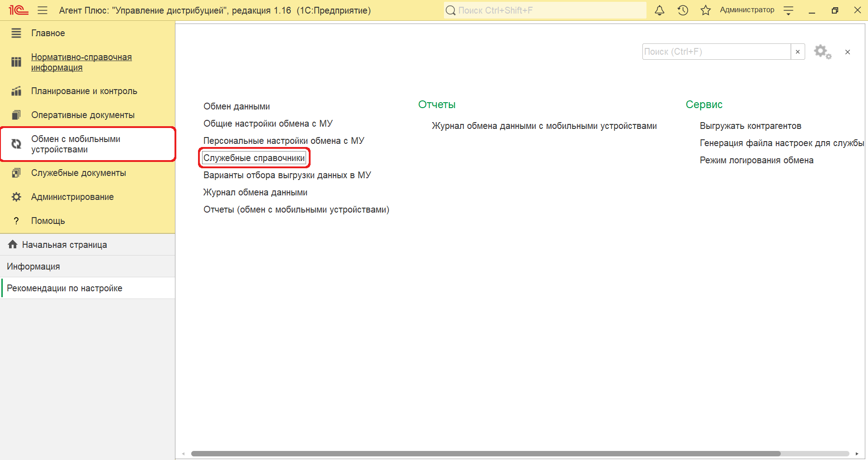Click the horizontal scrollbar at the bottom
The image size is (868, 460).
pos(486,454)
